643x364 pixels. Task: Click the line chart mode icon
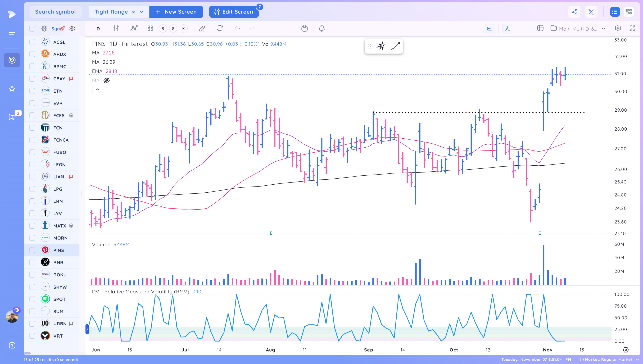pos(489,28)
